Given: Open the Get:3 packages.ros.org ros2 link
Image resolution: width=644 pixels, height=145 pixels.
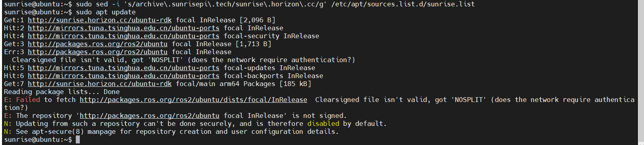Looking at the screenshot, I should 98,44.
